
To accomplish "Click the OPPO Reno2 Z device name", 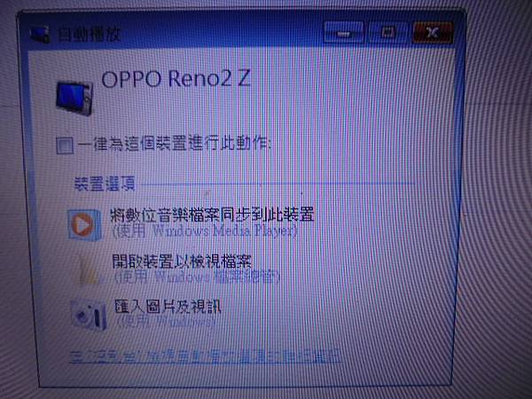I will click(x=176, y=79).
